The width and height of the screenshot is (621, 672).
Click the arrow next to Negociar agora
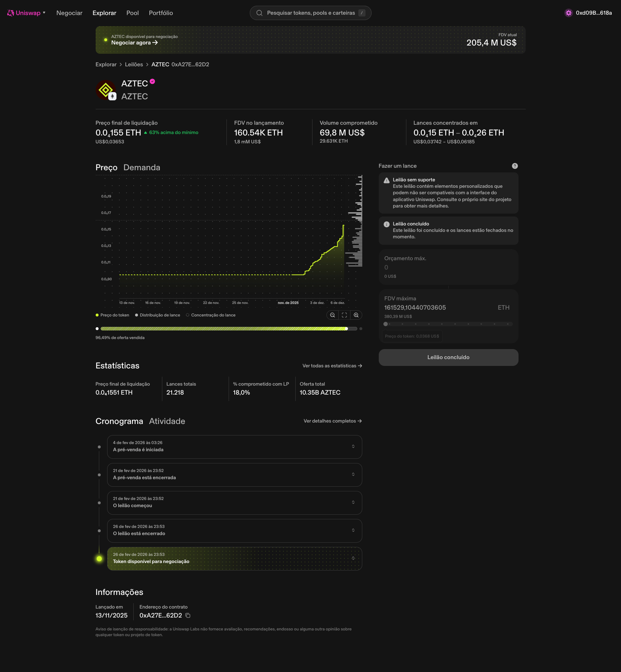pyautogui.click(x=155, y=43)
